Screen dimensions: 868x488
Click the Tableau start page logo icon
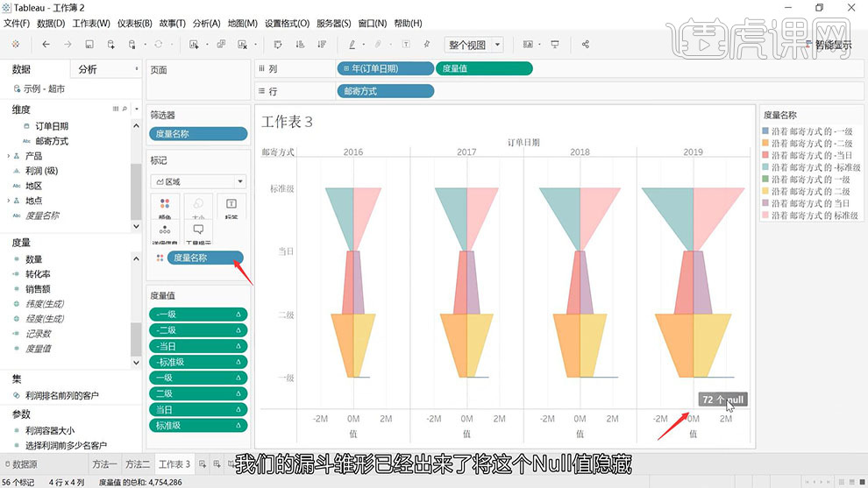16,45
